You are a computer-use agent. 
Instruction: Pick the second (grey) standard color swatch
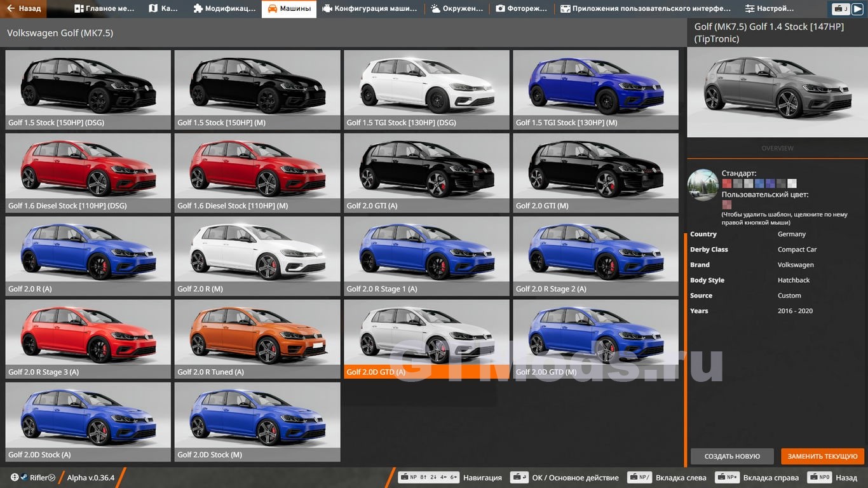pyautogui.click(x=737, y=184)
